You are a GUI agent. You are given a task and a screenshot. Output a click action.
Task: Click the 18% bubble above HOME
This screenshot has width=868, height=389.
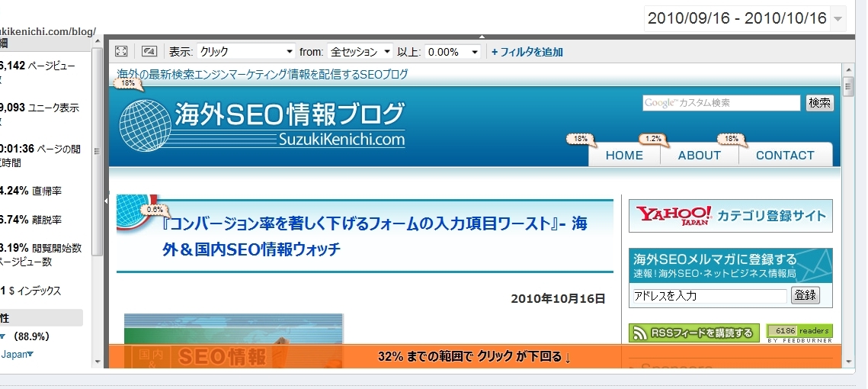[581, 139]
